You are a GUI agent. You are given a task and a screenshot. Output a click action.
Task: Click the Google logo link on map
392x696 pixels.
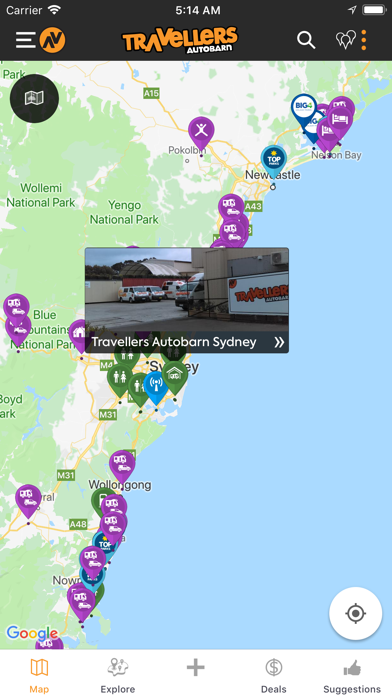point(32,633)
